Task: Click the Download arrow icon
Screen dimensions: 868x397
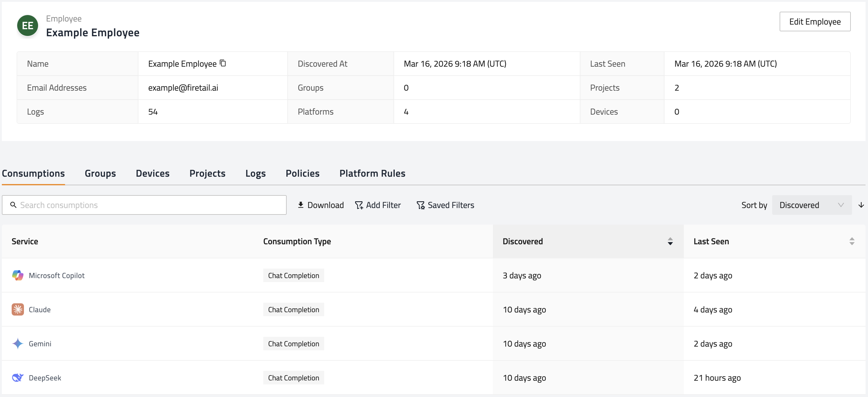Action: (x=300, y=205)
